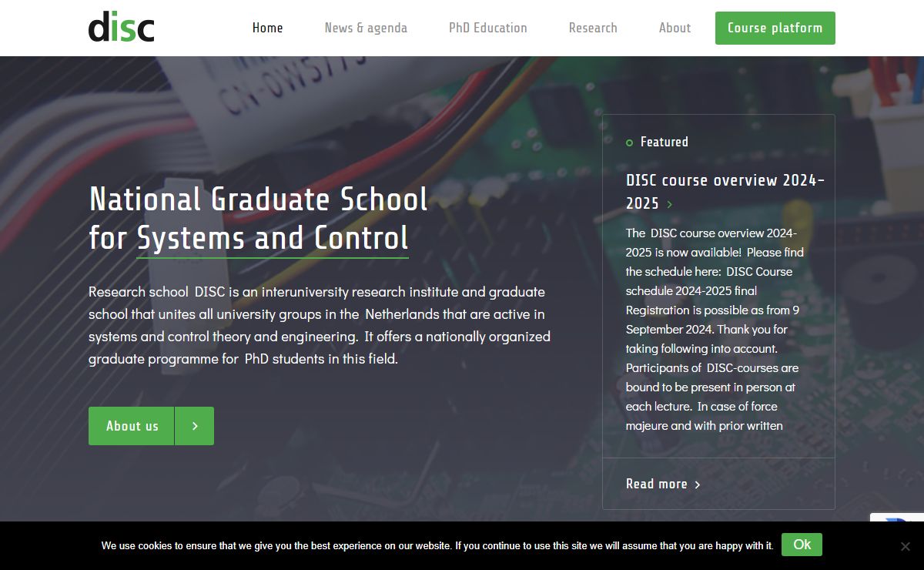Click the arrow beside About us
This screenshot has width=924, height=570.
195,426
